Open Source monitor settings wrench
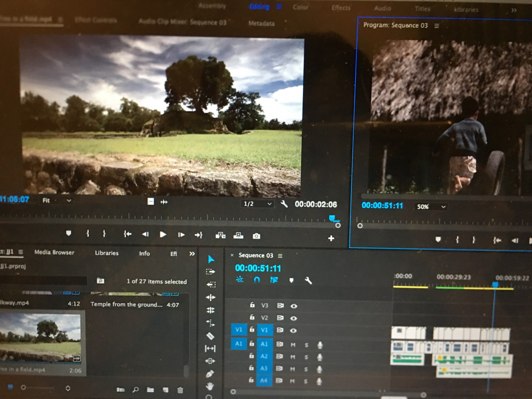The width and height of the screenshot is (532, 399). point(284,204)
